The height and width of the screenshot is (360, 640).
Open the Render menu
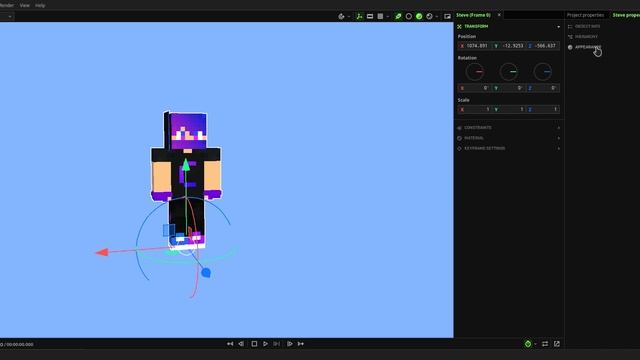[x=7, y=5]
